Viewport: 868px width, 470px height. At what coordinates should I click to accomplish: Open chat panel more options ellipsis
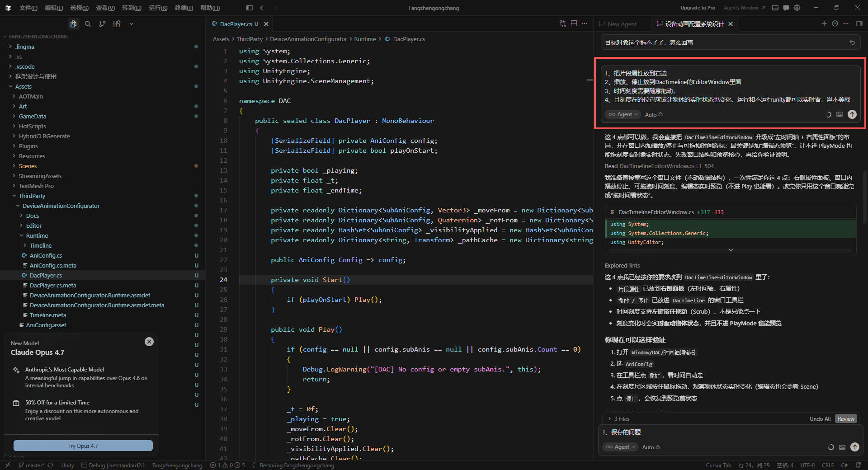click(846, 23)
